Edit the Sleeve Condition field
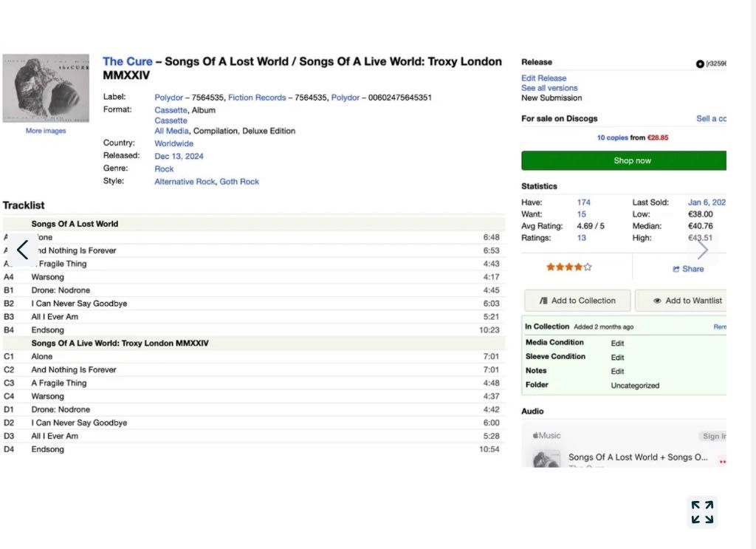This screenshot has height=549, width=756. coord(617,358)
